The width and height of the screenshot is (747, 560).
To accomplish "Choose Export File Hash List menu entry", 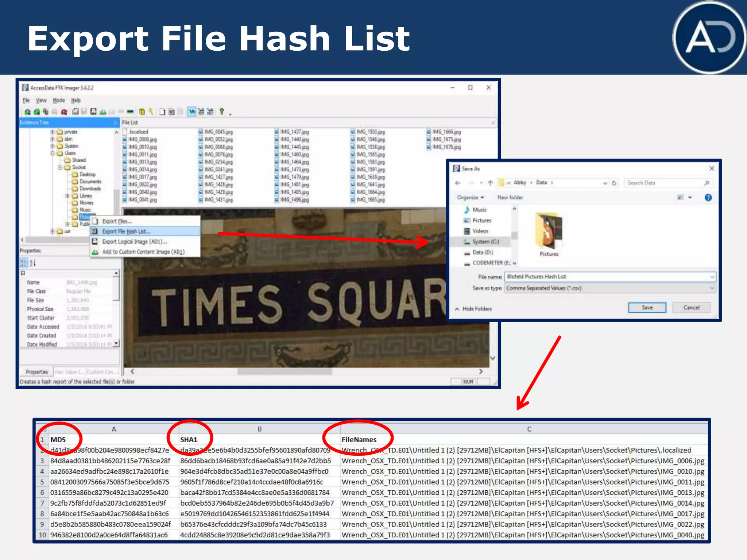I will point(126,232).
